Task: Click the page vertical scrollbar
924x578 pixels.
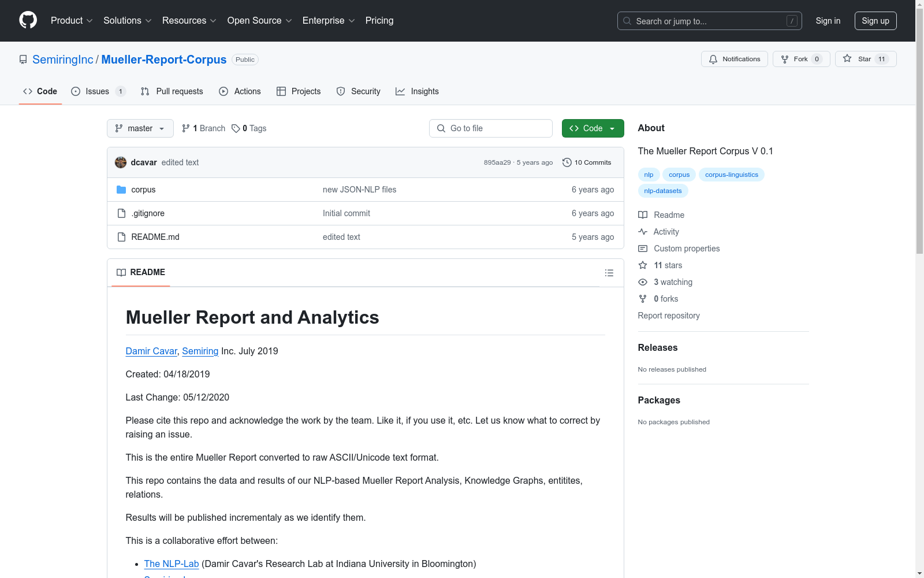Action: [919, 131]
